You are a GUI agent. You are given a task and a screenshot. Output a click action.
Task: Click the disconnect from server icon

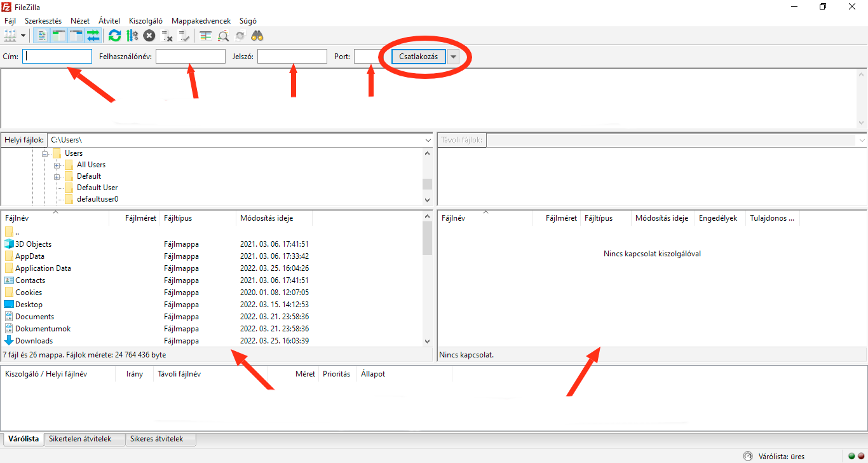pos(166,36)
